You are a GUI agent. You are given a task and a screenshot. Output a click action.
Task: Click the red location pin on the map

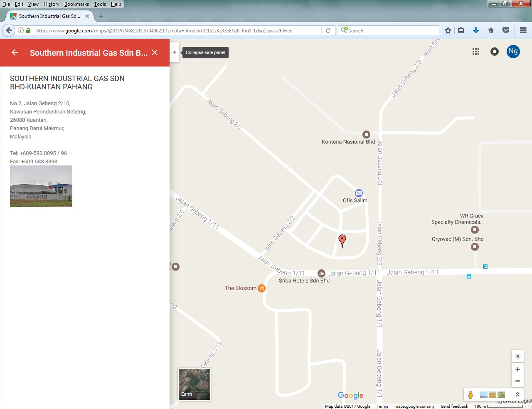tap(342, 240)
